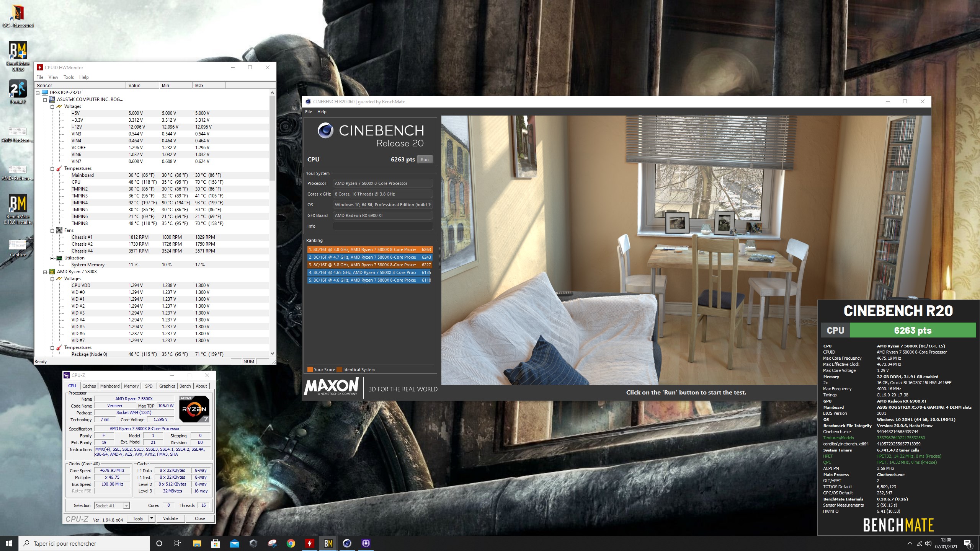Click the CPU-Z title bar icon

click(67, 375)
